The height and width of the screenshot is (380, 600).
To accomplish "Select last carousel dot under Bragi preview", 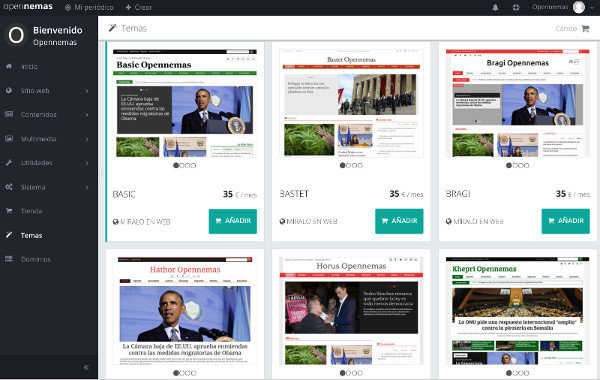I will tap(527, 166).
